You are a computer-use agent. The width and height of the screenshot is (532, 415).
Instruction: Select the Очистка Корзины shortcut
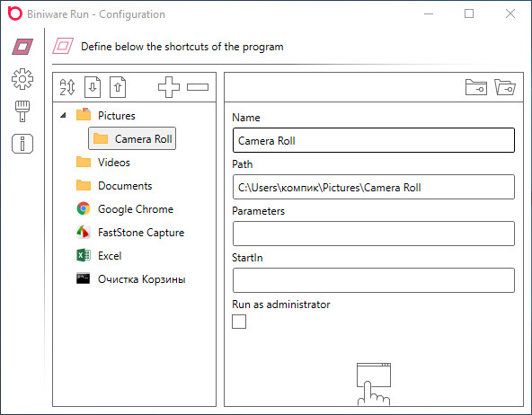coord(131,279)
